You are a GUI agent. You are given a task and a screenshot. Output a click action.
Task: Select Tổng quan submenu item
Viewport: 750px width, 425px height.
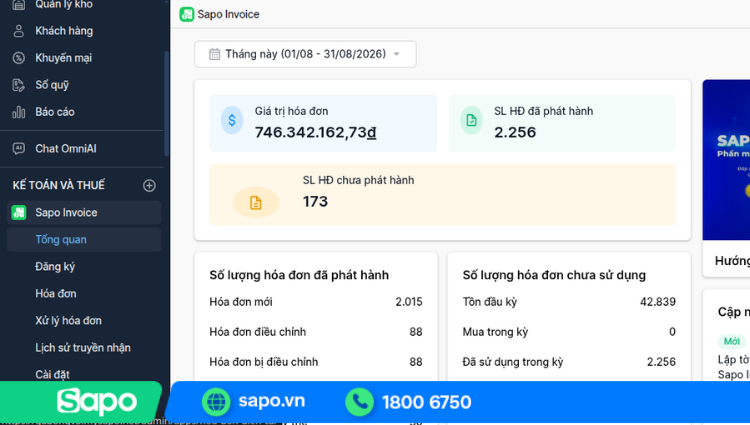(x=84, y=240)
